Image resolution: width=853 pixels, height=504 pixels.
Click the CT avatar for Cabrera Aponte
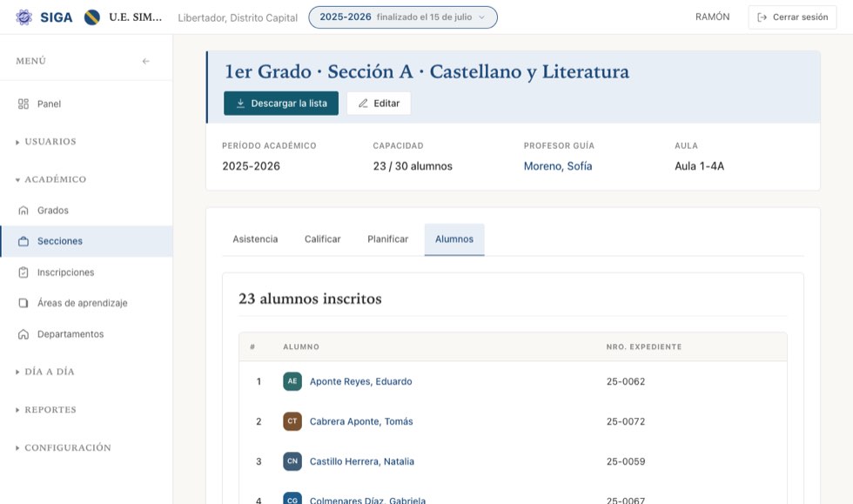292,421
